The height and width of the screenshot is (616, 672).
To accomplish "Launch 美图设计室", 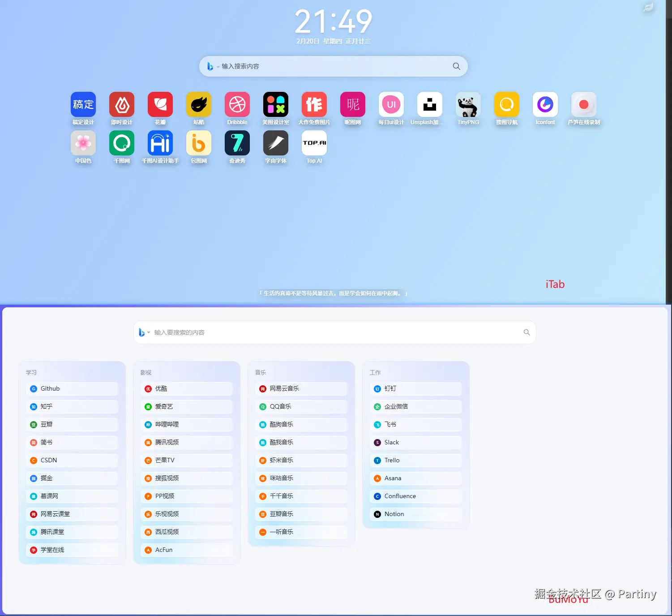I will point(275,104).
